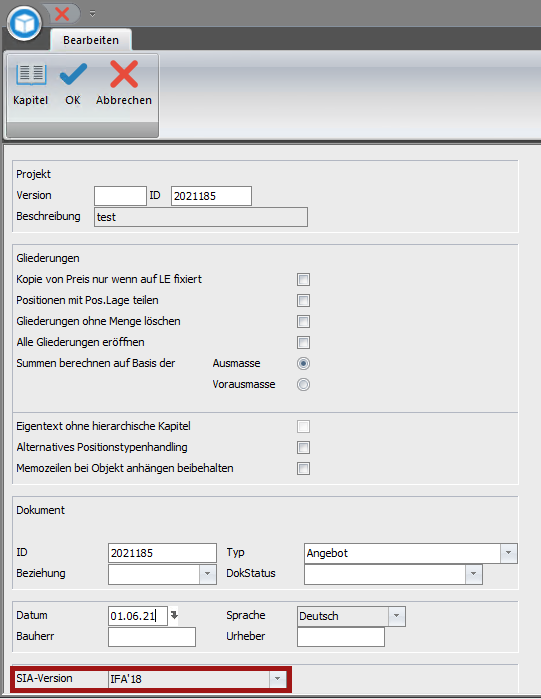Tick Gliederungen ohne Menge löschen checkbox
This screenshot has height=699, width=541.
(x=303, y=321)
